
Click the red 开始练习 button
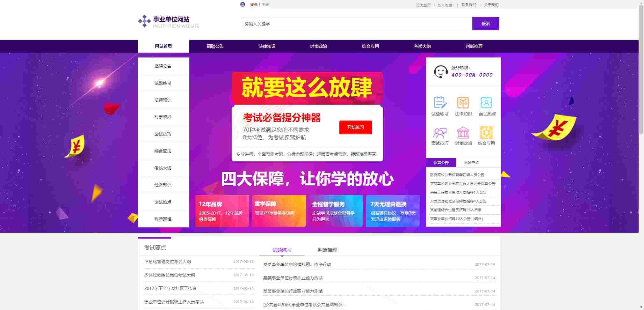[x=356, y=127]
